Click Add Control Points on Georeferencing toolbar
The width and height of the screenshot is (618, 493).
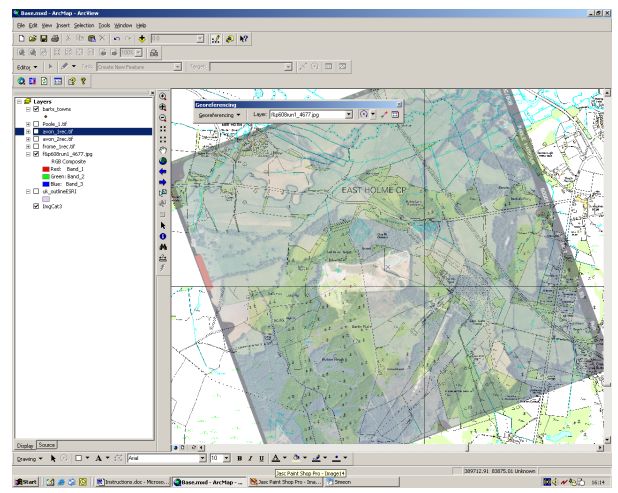tap(384, 115)
